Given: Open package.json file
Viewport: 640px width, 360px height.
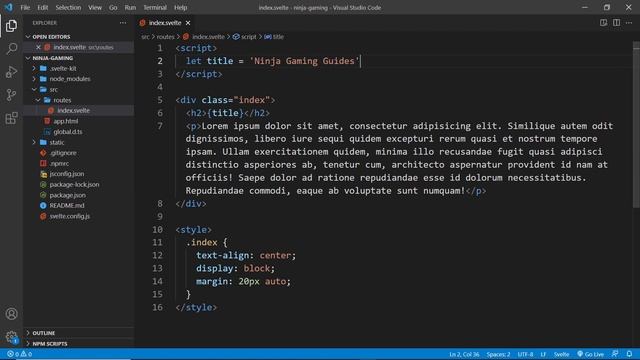Looking at the screenshot, I should point(68,195).
